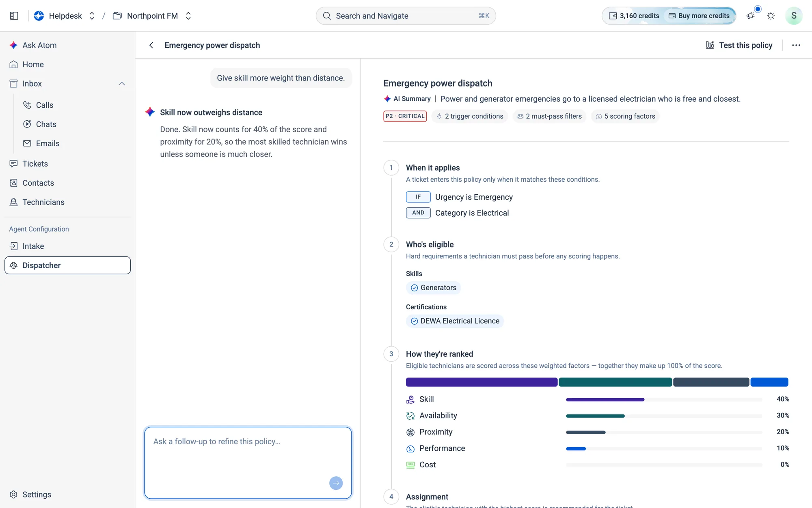Viewport: 812px width, 508px height.
Task: Open Intake agent configuration
Action: pos(67,246)
